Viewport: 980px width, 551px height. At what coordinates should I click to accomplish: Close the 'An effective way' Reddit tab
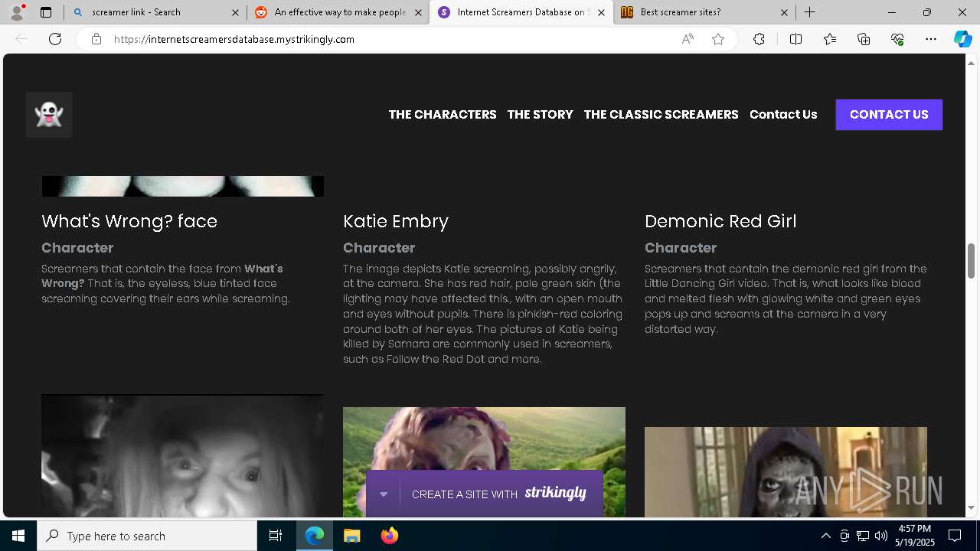coord(418,12)
